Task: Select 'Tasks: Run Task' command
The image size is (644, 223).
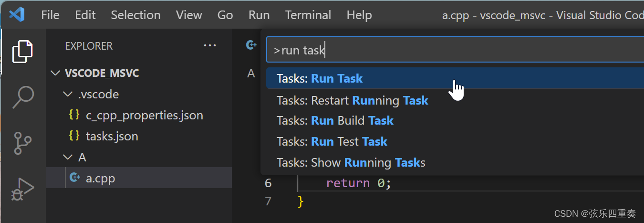Action: pyautogui.click(x=455, y=78)
